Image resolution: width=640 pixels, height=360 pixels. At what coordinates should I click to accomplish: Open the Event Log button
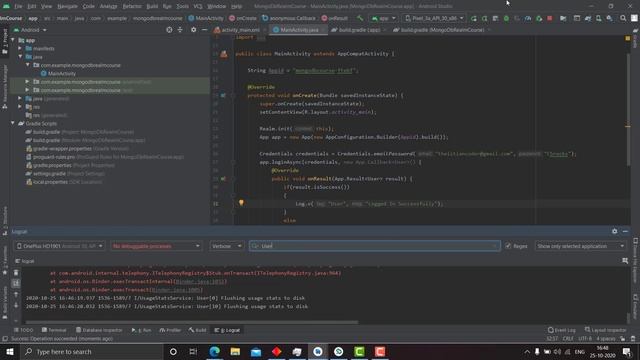click(562, 330)
